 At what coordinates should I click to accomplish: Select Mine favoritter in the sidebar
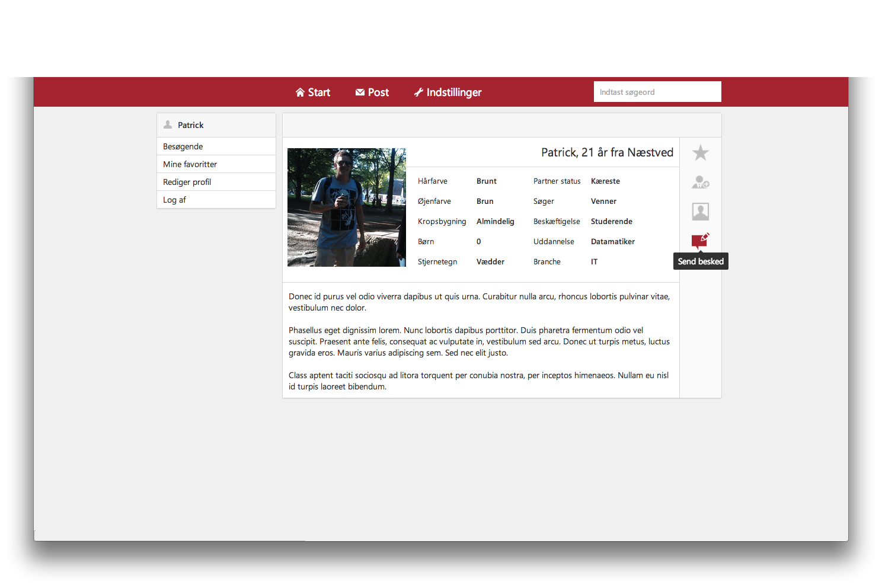(216, 164)
